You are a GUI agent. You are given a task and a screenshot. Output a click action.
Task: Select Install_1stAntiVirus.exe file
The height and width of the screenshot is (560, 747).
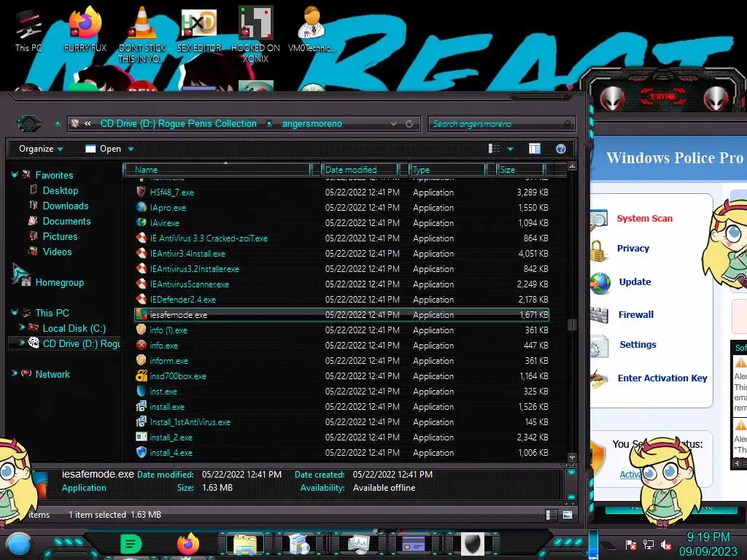tap(190, 422)
